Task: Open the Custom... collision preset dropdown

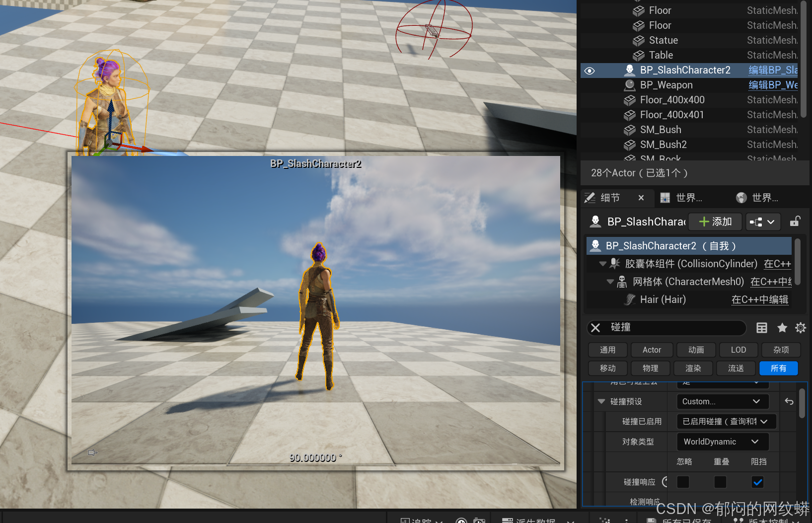Action: coord(723,401)
